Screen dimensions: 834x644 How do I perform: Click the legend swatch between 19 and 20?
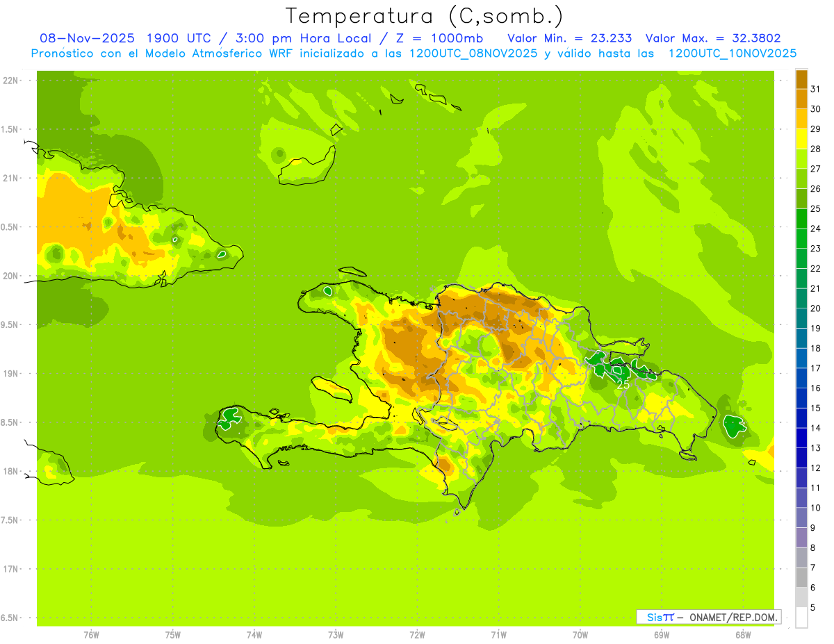click(801, 318)
